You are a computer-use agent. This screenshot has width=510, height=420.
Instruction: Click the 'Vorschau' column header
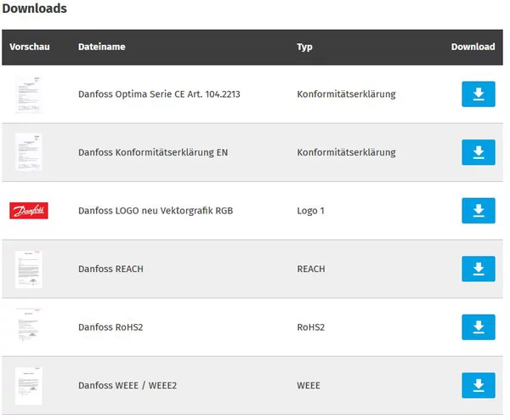click(x=30, y=47)
